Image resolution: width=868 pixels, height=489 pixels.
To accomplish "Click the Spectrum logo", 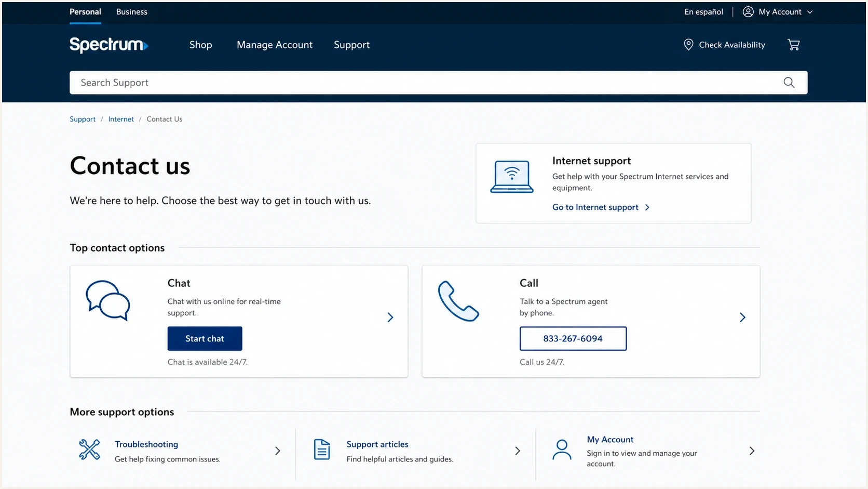I will tap(109, 45).
